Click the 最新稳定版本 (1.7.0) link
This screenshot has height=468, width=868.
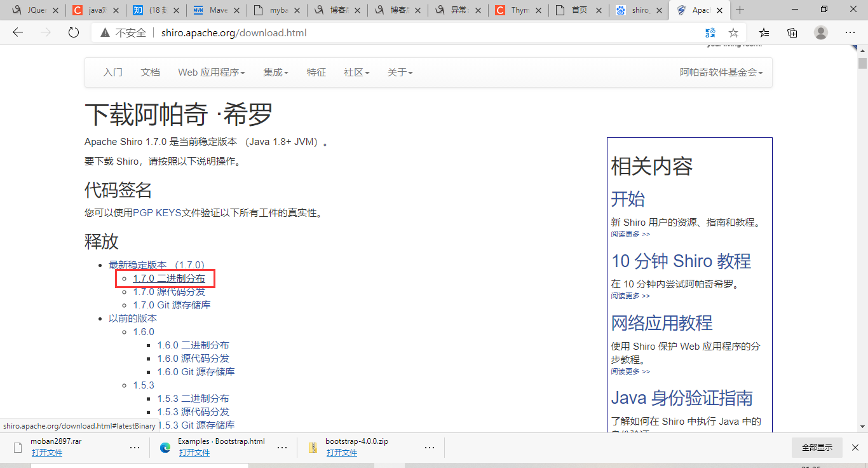click(x=156, y=265)
